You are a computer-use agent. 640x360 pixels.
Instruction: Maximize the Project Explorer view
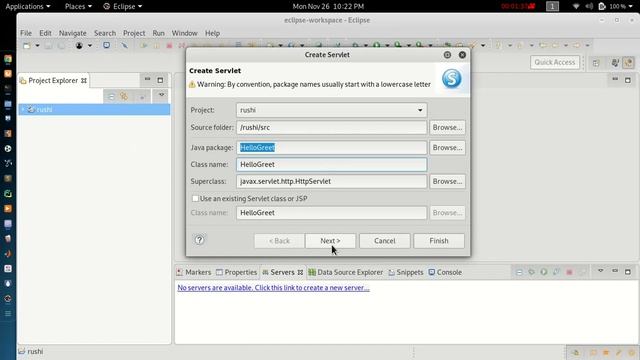[x=160, y=80]
